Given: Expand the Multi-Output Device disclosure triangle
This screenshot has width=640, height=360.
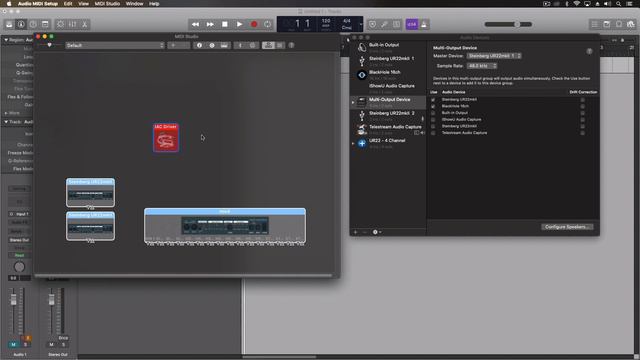Looking at the screenshot, I should 353,102.
